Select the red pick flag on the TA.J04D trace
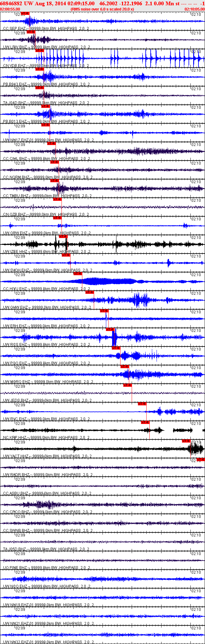Image resolution: width=205 pixels, height=644 pixels. 40,88
